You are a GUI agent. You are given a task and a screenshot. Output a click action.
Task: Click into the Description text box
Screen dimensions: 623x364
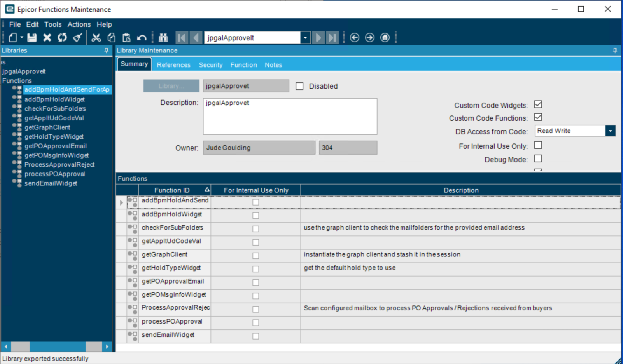[290, 117]
